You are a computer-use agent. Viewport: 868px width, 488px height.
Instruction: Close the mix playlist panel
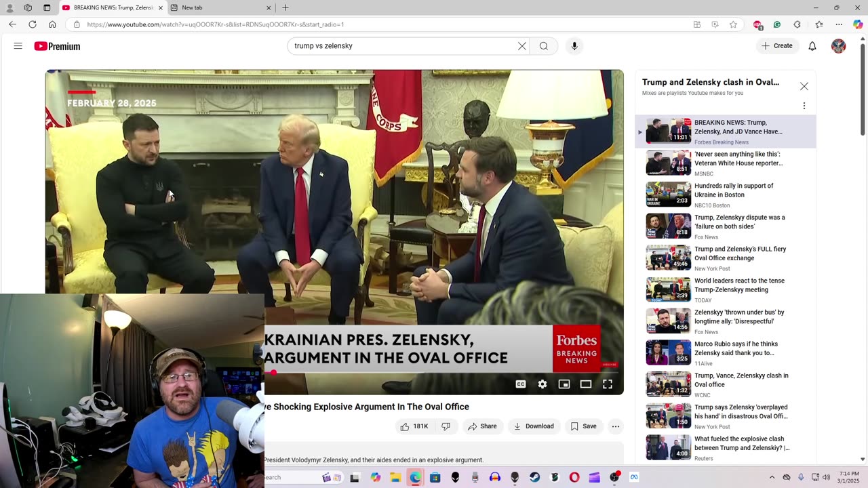804,86
